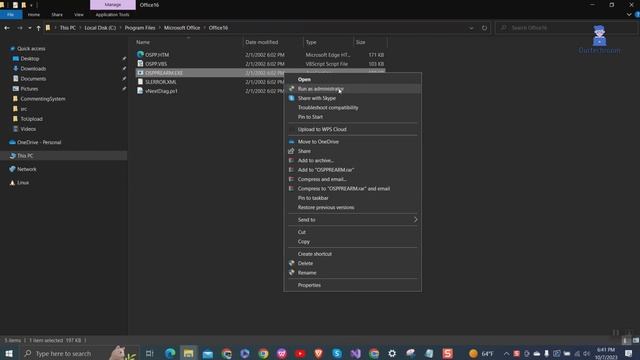Unpin Desktop using its pin icon

click(124, 58)
